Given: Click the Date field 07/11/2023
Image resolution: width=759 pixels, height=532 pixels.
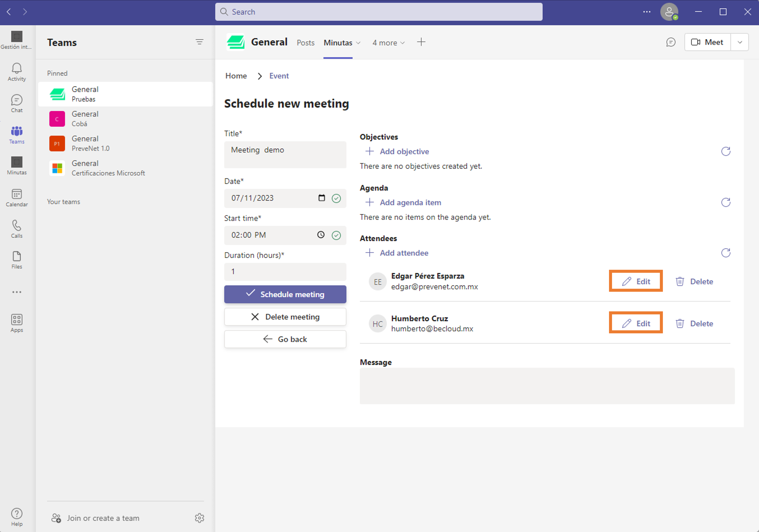Looking at the screenshot, I should (285, 198).
